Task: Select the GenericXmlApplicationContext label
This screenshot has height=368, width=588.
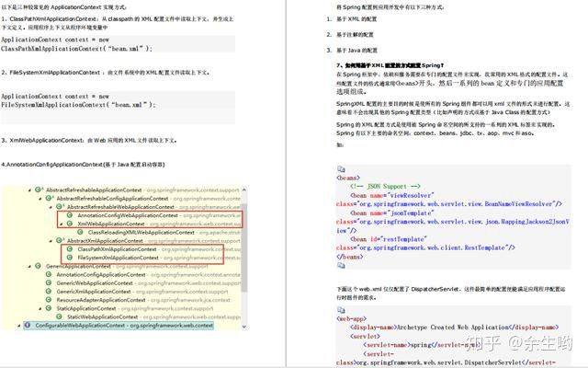Action: click(94, 292)
